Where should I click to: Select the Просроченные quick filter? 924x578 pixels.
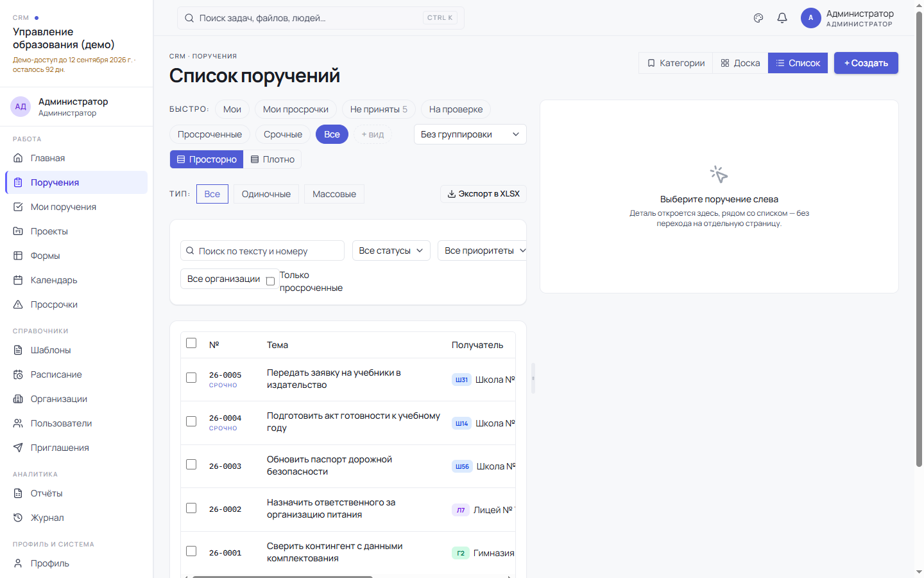pyautogui.click(x=210, y=134)
